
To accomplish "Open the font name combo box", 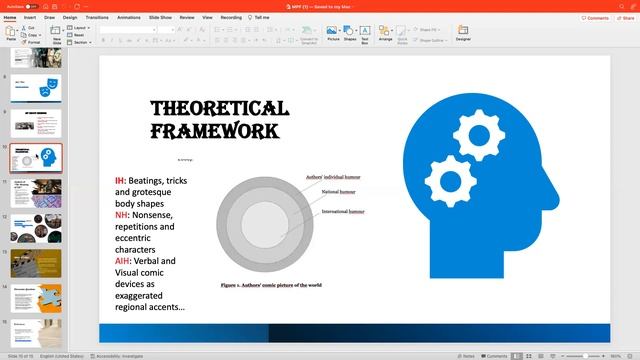I will (x=128, y=30).
